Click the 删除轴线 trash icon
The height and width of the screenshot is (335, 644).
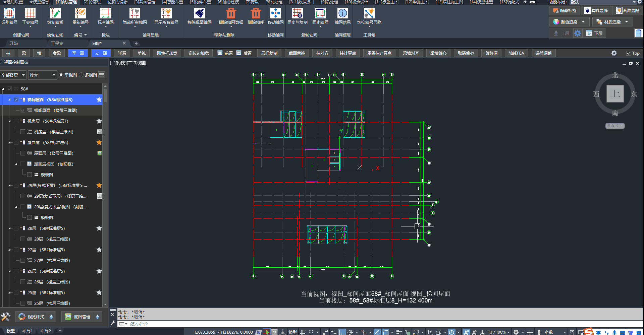pos(256,13)
